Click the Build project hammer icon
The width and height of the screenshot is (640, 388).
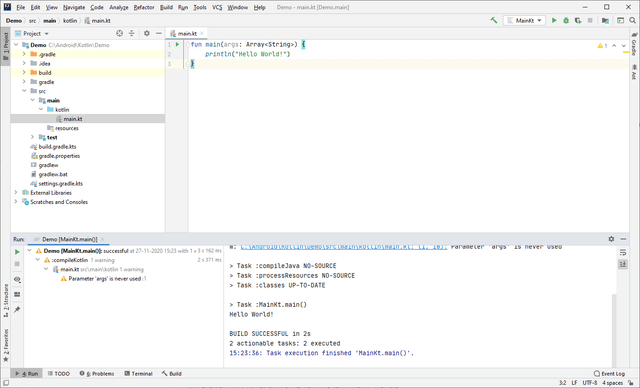click(x=494, y=20)
